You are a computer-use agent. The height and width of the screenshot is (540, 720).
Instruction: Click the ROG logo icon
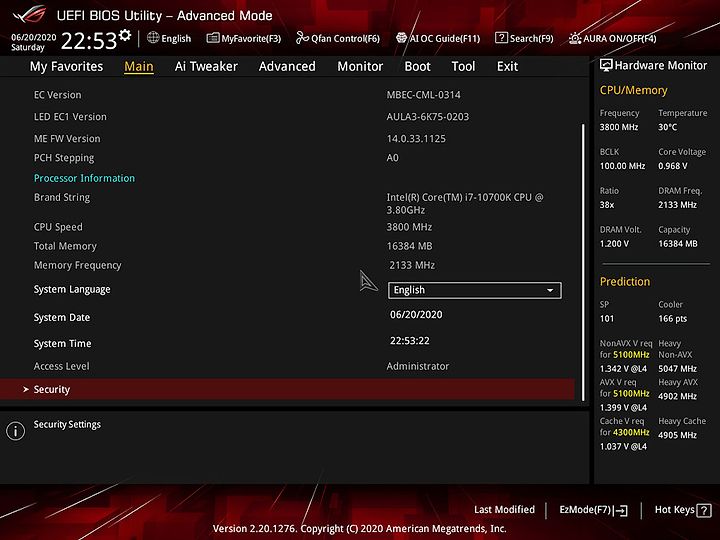(x=30, y=14)
